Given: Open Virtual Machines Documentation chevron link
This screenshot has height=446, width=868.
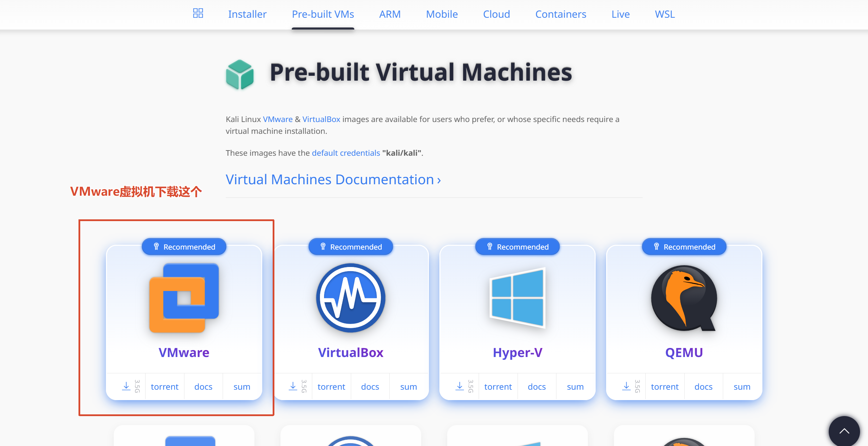Looking at the screenshot, I should click(333, 180).
